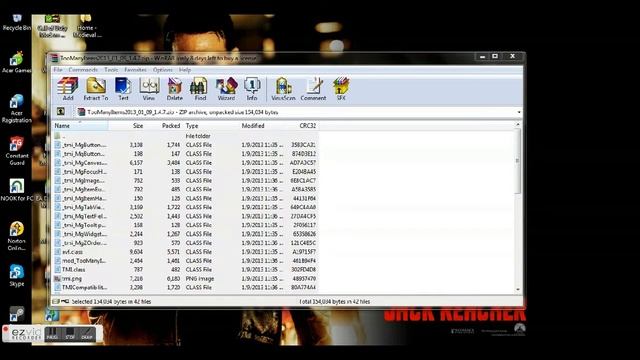Expand the archive path dropdown arrow

tap(519, 112)
